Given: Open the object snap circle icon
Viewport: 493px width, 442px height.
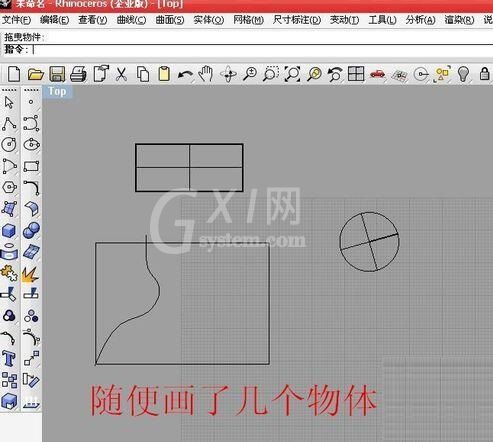Looking at the screenshot, I should [421, 74].
